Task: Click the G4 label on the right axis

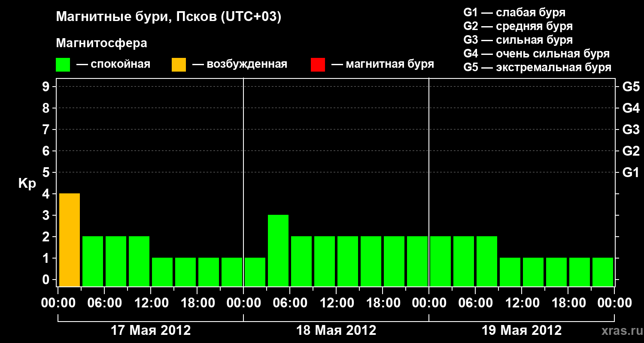Action: (x=631, y=108)
